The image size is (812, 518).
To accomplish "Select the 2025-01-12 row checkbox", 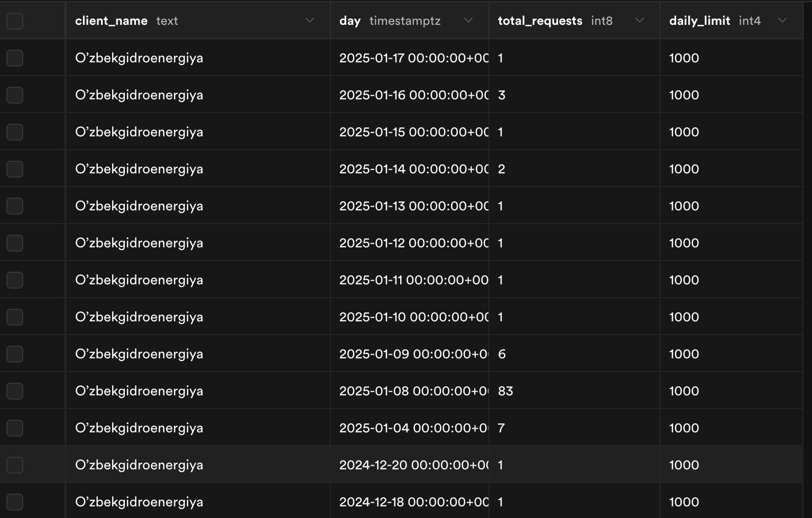I will [x=14, y=243].
